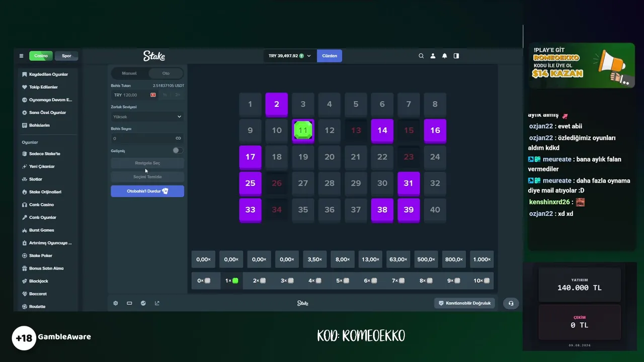Open the Cüzdan wallet button

point(330,56)
